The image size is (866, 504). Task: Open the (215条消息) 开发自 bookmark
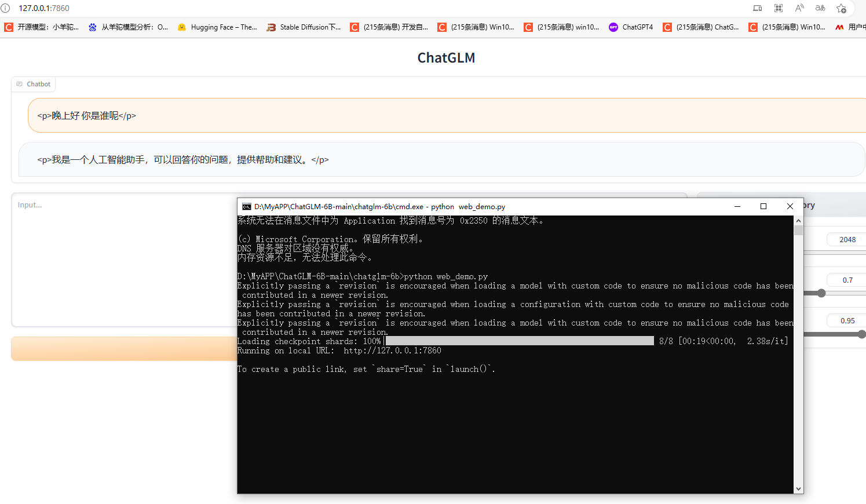(389, 27)
